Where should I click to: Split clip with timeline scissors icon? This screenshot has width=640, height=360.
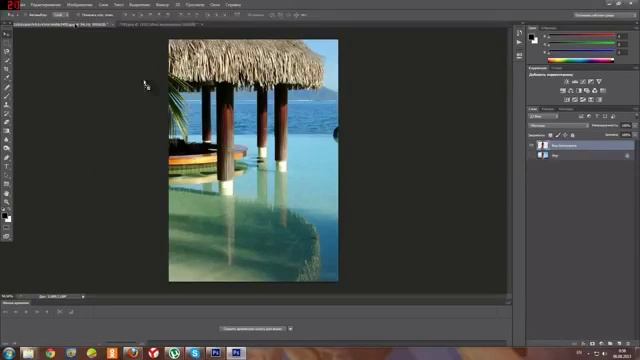tap(60, 312)
